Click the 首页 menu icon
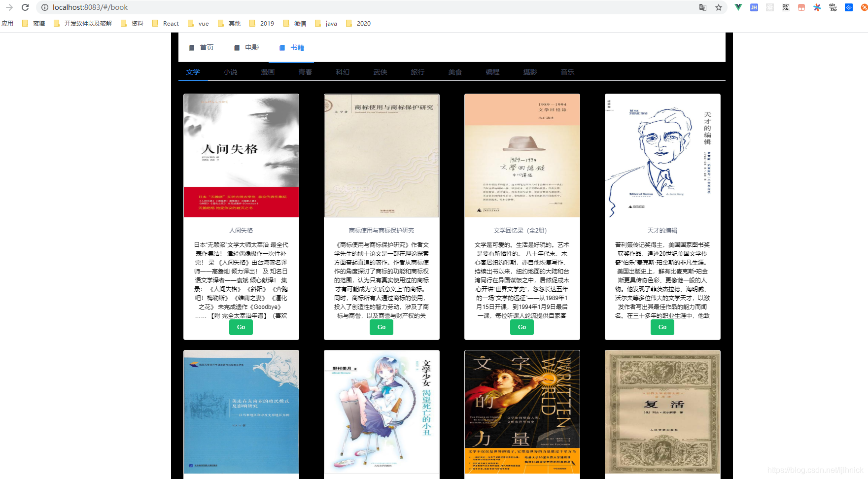868x479 pixels. click(192, 48)
